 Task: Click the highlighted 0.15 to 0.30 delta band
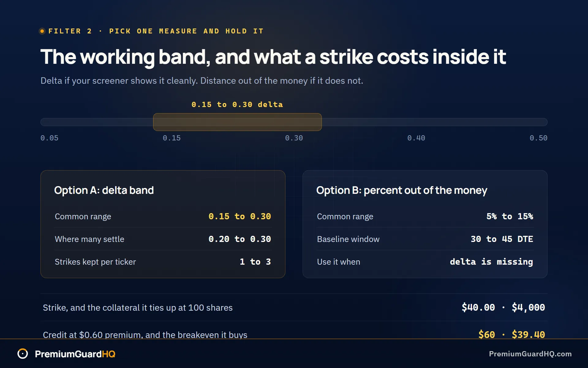click(237, 122)
